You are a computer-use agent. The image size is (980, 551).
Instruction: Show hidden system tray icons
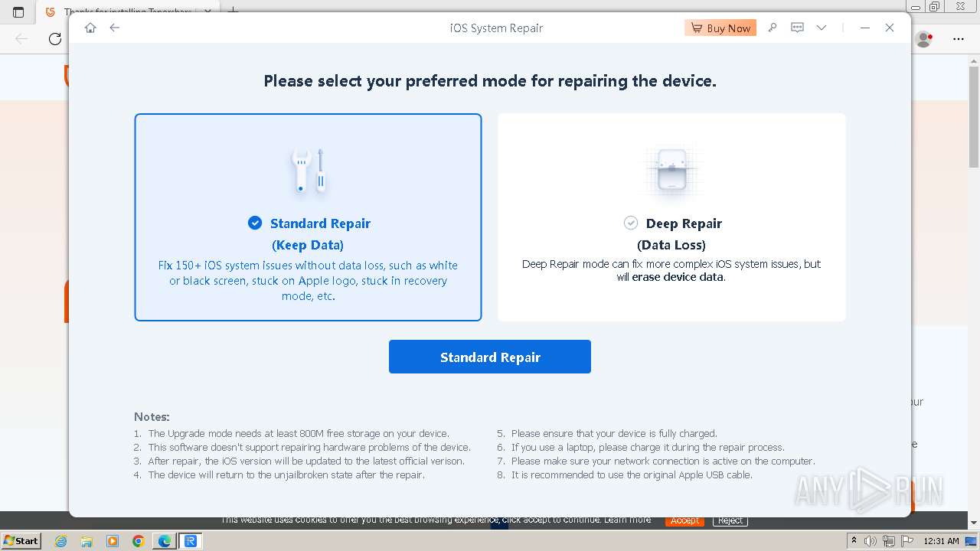[854, 541]
